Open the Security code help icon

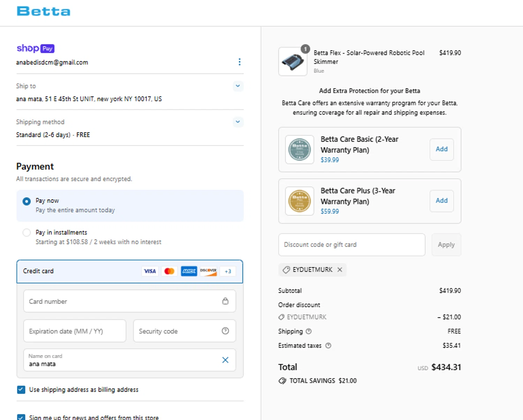(x=226, y=331)
